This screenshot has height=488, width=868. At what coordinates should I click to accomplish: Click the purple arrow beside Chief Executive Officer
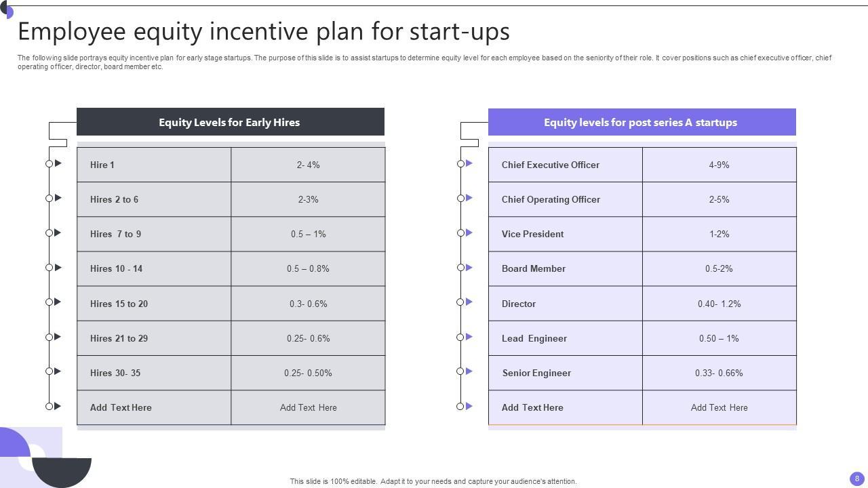point(469,163)
